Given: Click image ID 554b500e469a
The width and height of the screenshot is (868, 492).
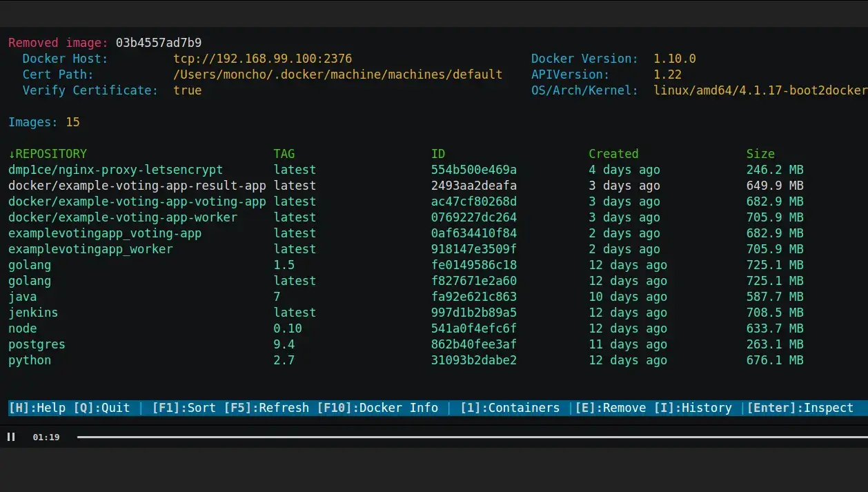Looking at the screenshot, I should coord(474,170).
